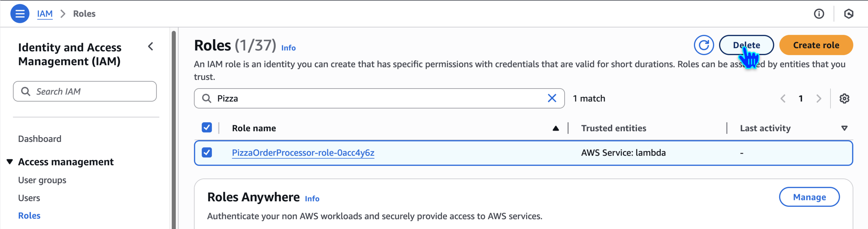The width and height of the screenshot is (868, 229).
Task: Click the Search IAM field
Action: (90, 92)
